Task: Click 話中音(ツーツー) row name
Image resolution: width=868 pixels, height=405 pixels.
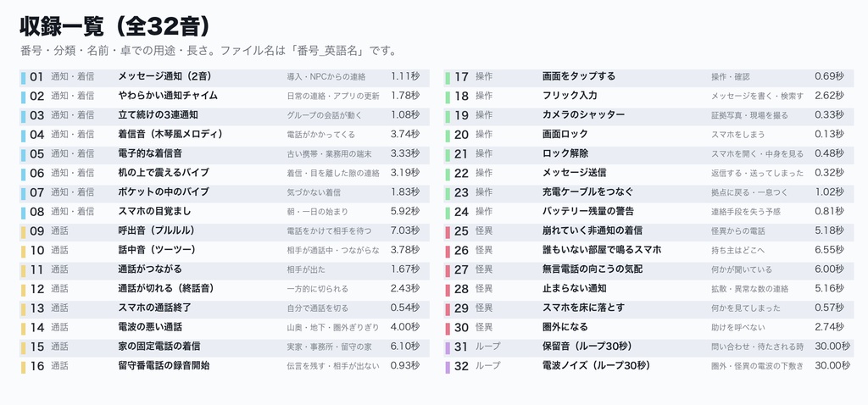Action: pyautogui.click(x=157, y=250)
